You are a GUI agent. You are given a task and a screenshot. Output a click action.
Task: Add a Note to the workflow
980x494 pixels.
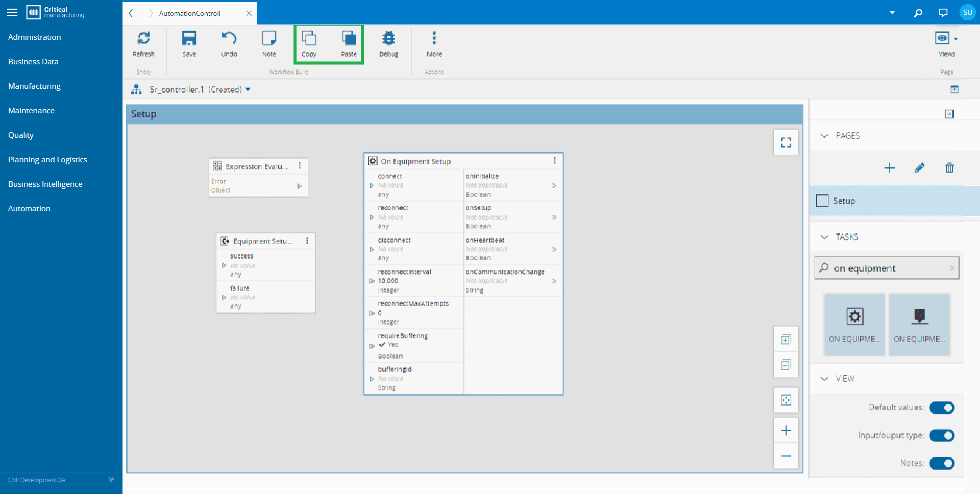[269, 43]
